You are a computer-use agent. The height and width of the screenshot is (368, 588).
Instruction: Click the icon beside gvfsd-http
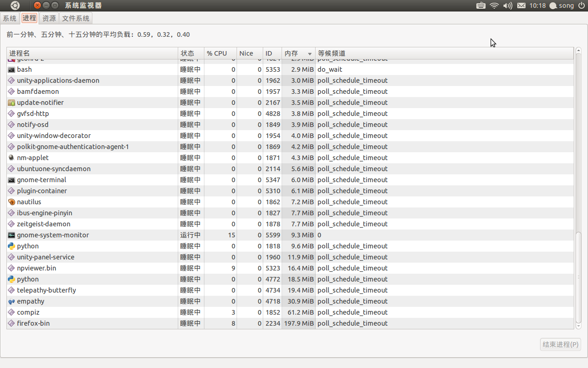coord(11,114)
